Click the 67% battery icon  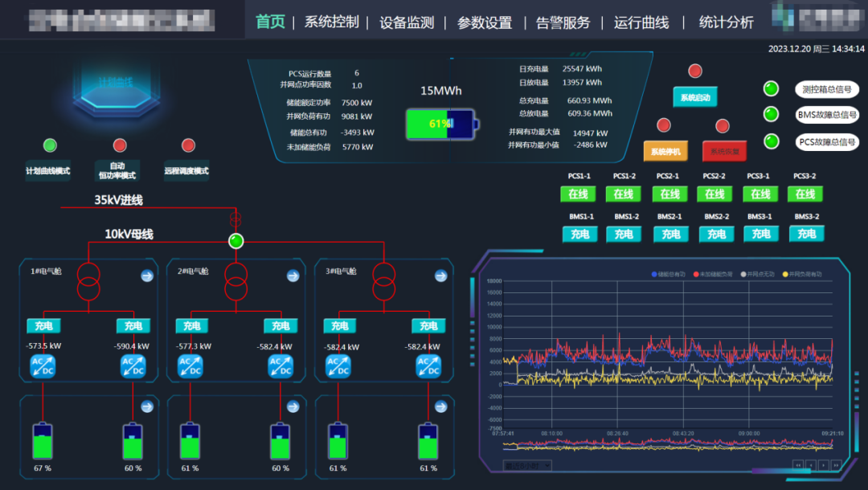pyautogui.click(x=43, y=441)
